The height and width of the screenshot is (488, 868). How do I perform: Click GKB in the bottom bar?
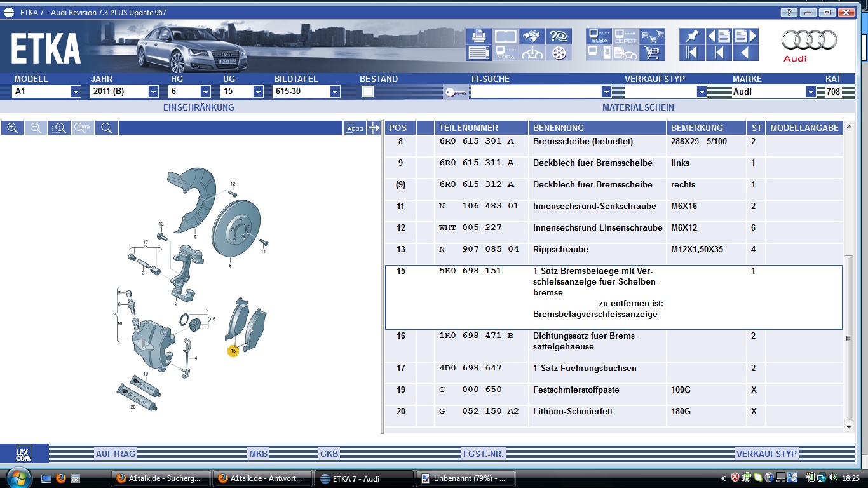[329, 454]
